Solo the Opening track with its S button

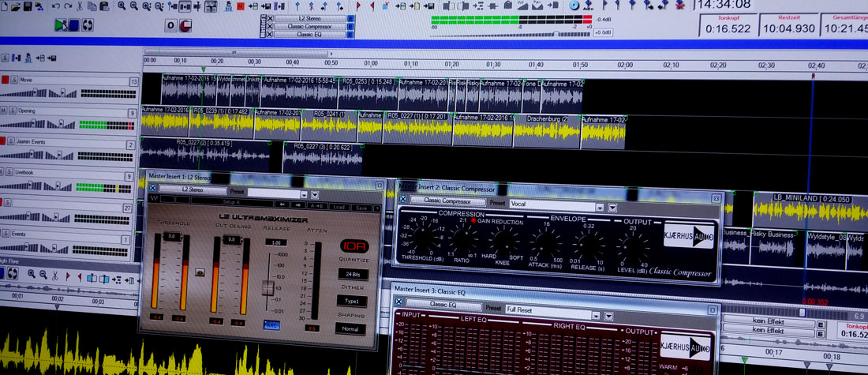click(12, 111)
